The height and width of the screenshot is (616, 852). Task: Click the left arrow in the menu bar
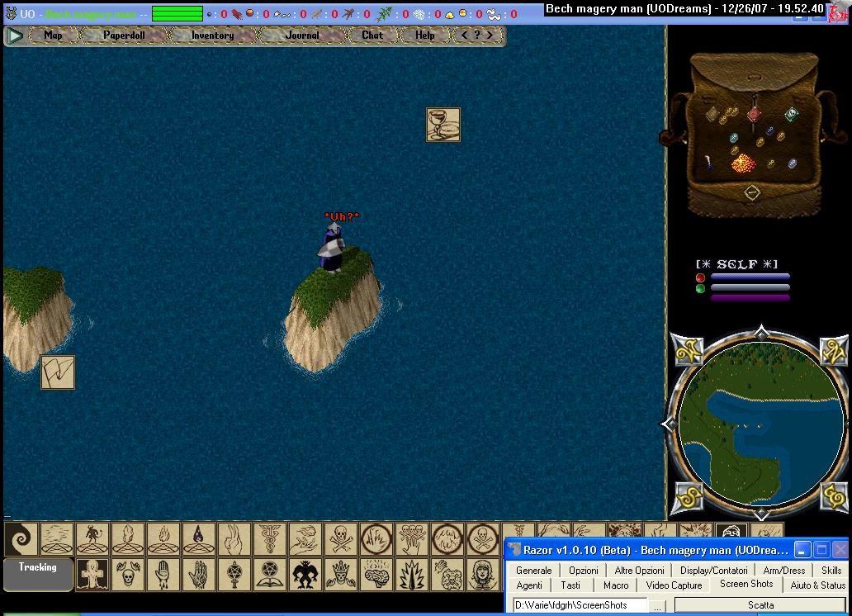pos(464,35)
